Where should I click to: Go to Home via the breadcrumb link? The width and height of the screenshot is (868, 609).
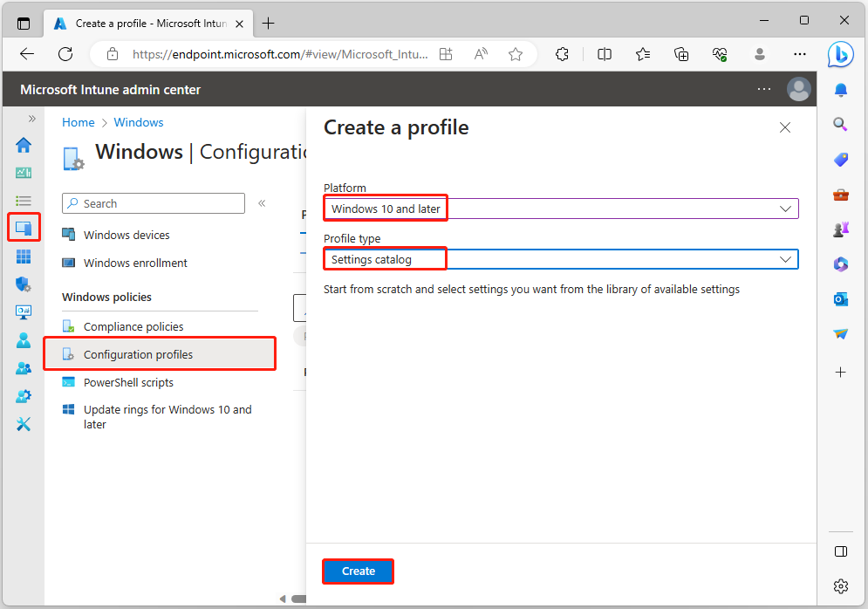click(x=78, y=122)
